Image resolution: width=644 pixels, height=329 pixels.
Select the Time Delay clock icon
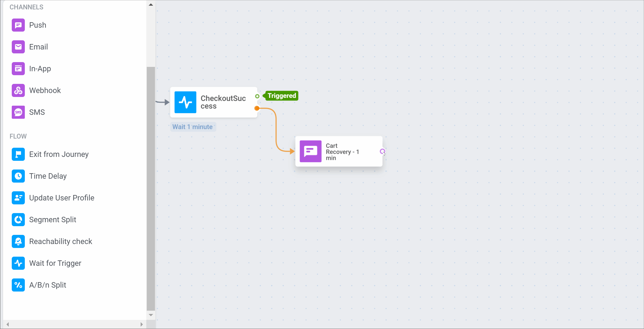click(x=18, y=176)
